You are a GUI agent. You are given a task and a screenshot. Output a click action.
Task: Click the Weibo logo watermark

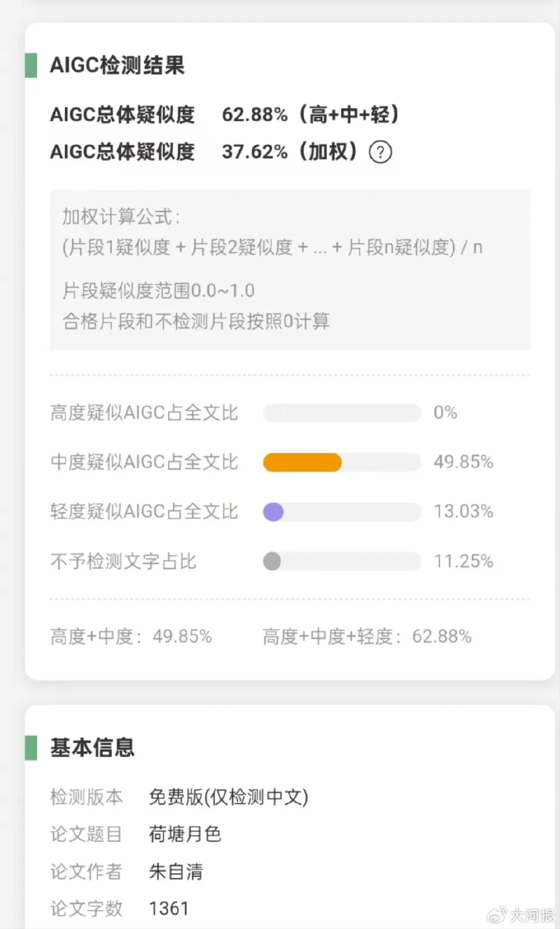(x=497, y=916)
